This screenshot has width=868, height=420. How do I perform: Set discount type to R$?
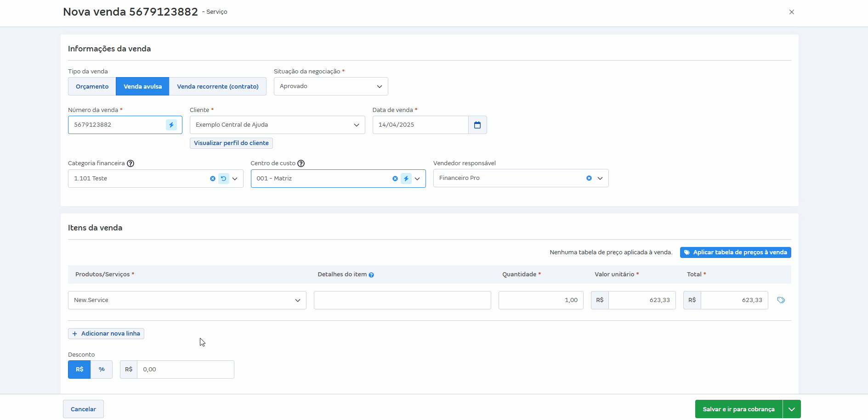coord(79,370)
